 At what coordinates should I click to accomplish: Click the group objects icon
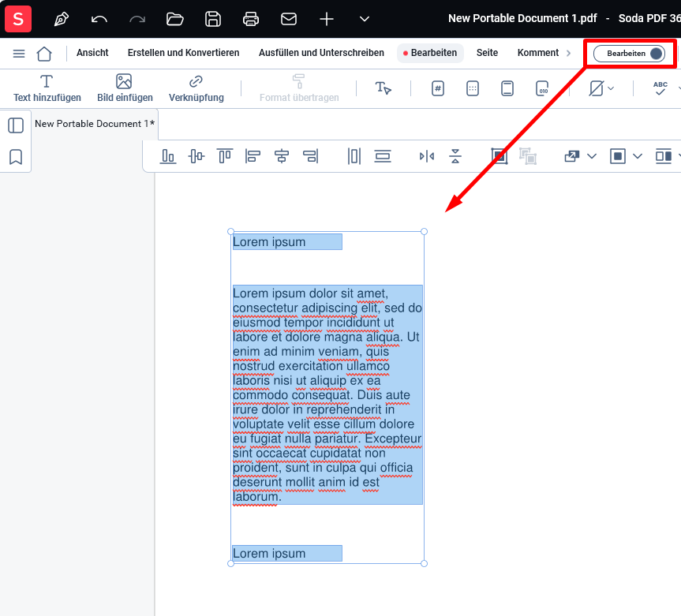(x=500, y=156)
